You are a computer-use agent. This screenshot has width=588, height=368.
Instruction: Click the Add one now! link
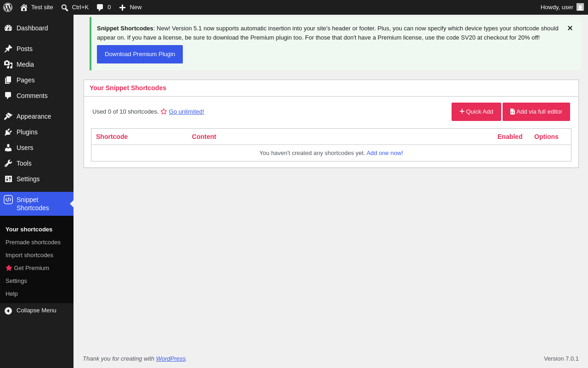(x=385, y=153)
